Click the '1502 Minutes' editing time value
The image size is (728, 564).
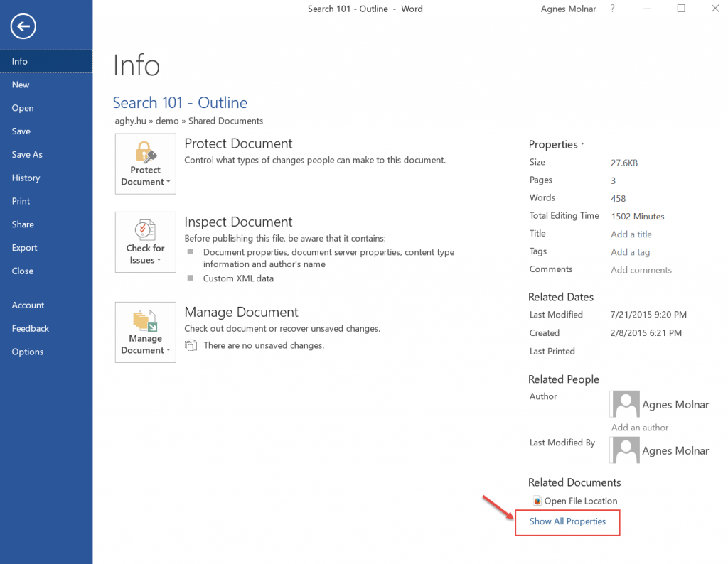(638, 217)
